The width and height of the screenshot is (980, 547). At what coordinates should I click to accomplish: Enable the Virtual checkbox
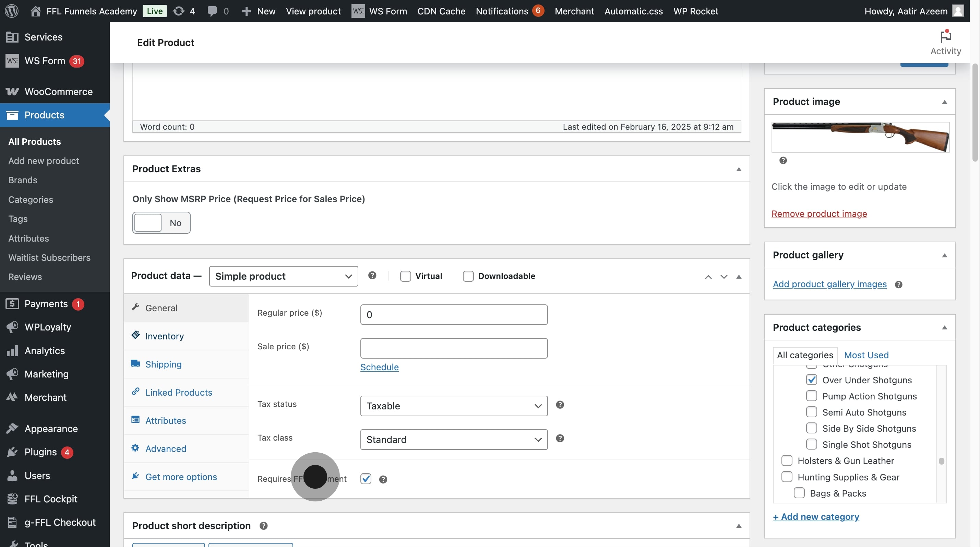click(405, 276)
